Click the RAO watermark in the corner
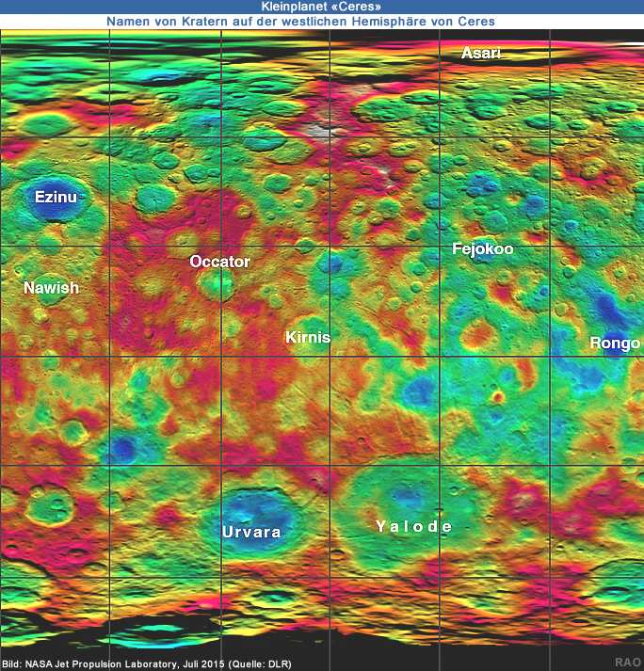This screenshot has width=644, height=671. point(628,663)
